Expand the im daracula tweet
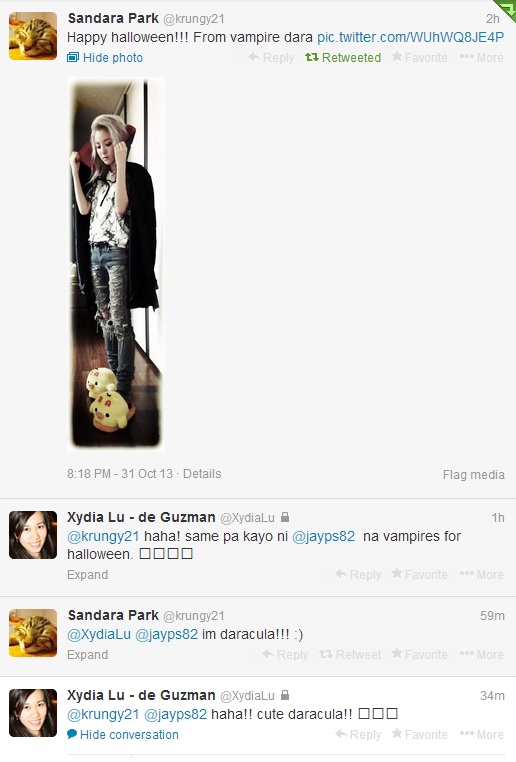 (x=87, y=655)
